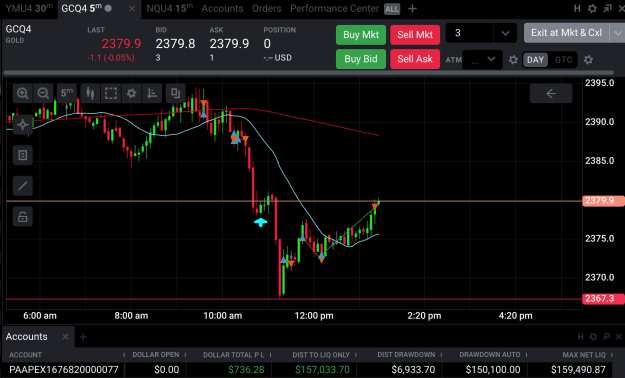Click the GCQ4 instrument symbol
Viewport: 625px width, 378px height.
(x=18, y=29)
